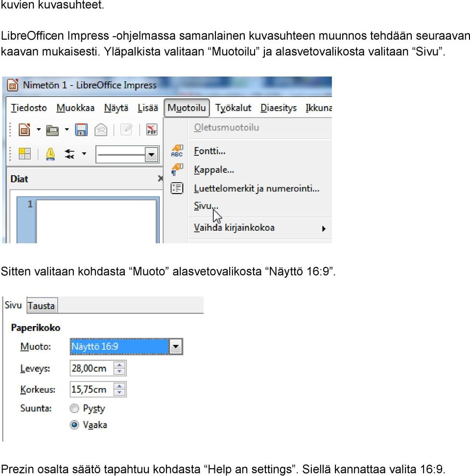
Task: Choose Sivu... from the Muotoilu menu
Action: coord(206,206)
